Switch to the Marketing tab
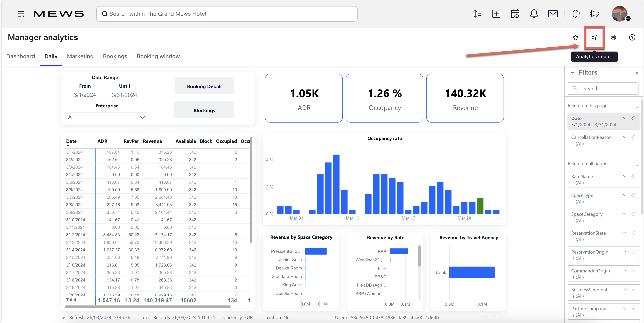 (80, 56)
